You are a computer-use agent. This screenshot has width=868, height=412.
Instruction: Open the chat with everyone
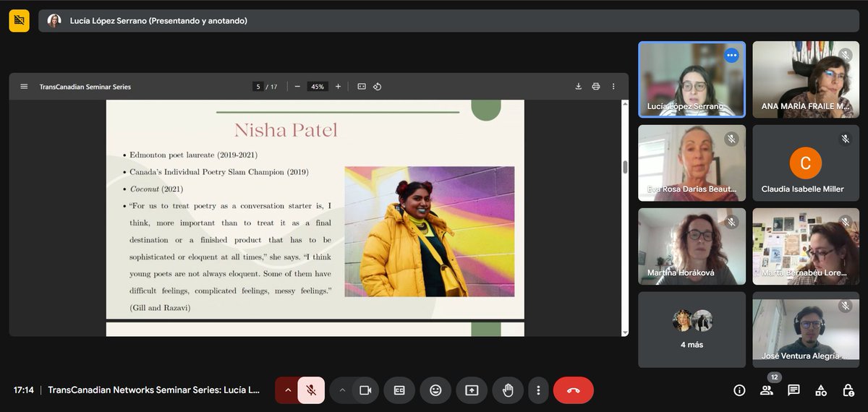click(793, 390)
